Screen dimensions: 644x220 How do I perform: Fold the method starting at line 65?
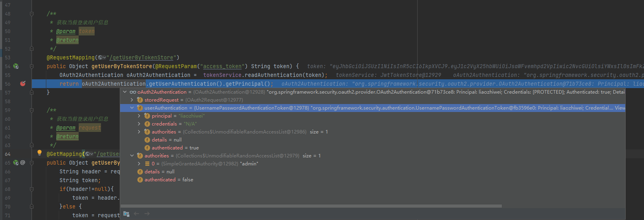32,163
